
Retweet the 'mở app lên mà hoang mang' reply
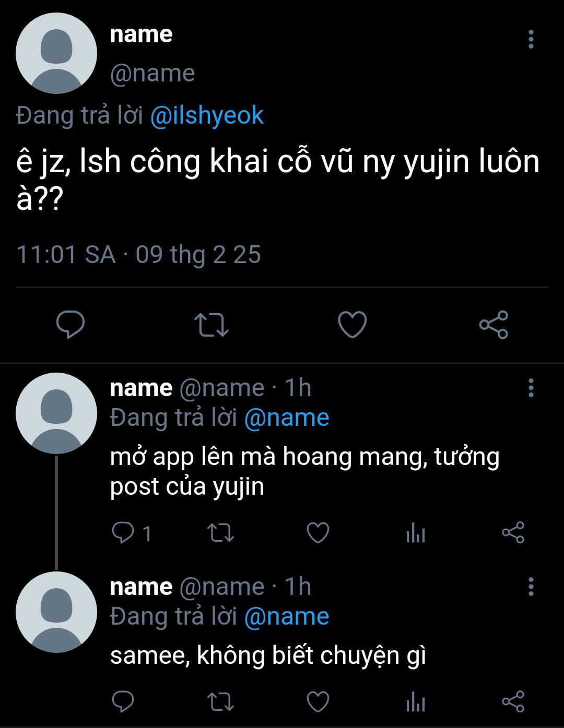click(220, 533)
